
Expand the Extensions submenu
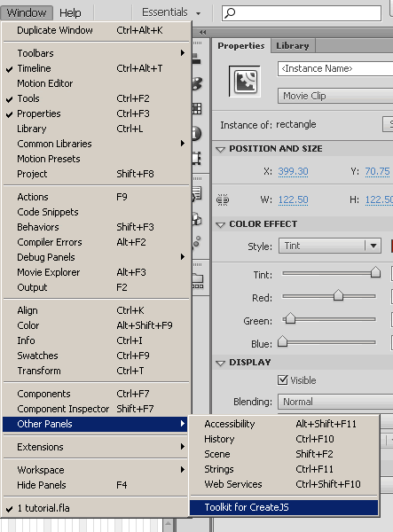(95, 447)
